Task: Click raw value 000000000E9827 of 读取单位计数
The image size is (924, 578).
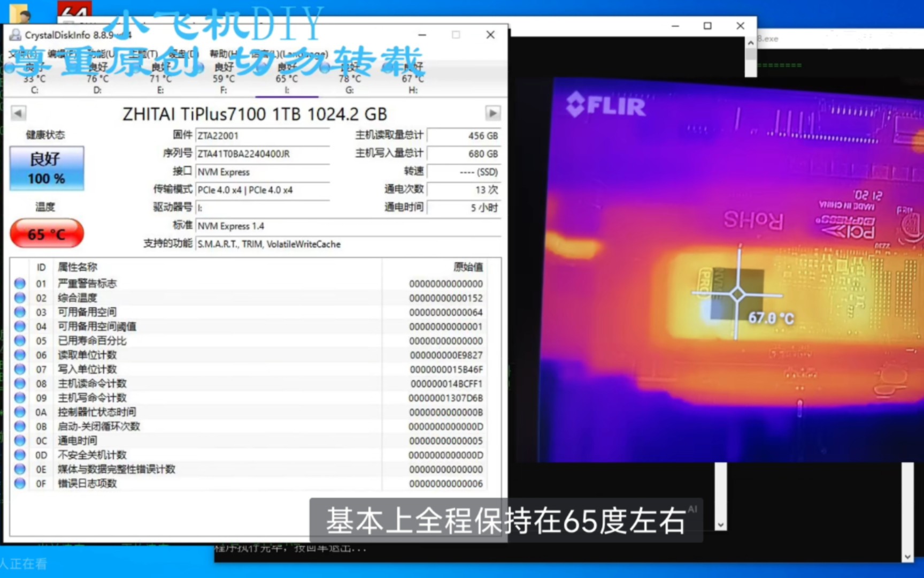Action: [446, 355]
